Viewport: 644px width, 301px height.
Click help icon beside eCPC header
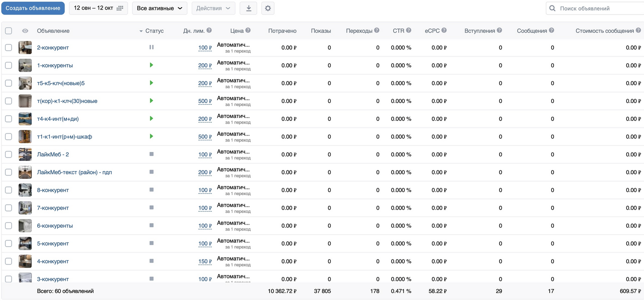click(444, 30)
